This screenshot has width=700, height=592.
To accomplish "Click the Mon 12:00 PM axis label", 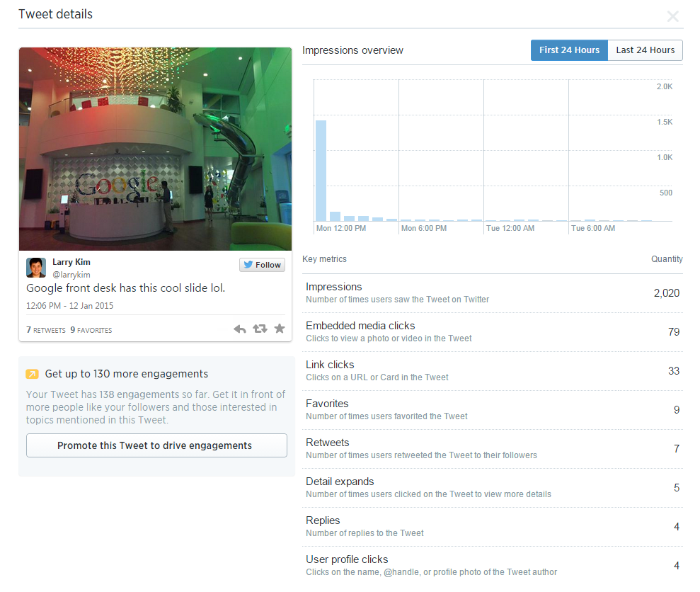I will pyautogui.click(x=341, y=228).
